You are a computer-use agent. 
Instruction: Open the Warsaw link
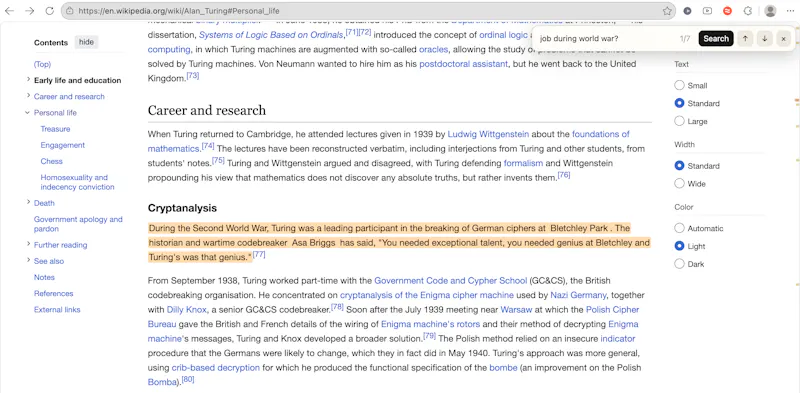coord(516,310)
